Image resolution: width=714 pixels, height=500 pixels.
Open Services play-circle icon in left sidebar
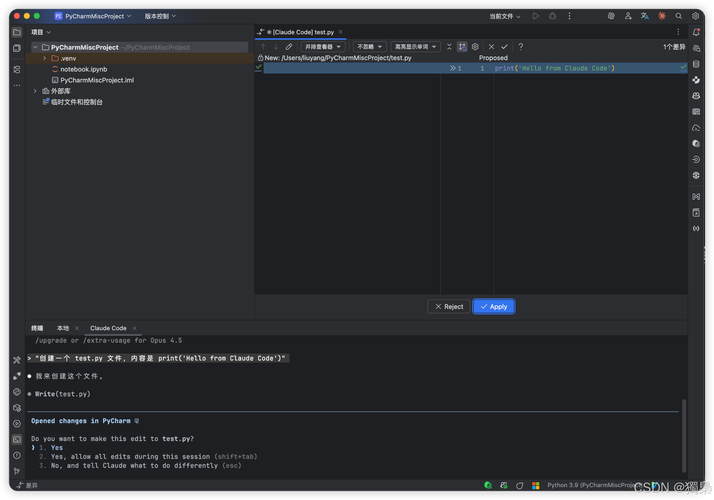click(17, 423)
